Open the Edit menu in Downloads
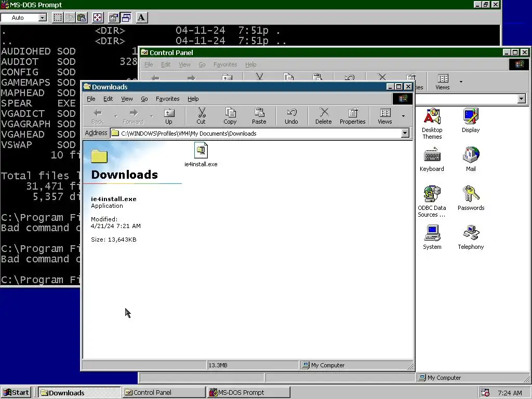The width and height of the screenshot is (532, 399). point(108,99)
